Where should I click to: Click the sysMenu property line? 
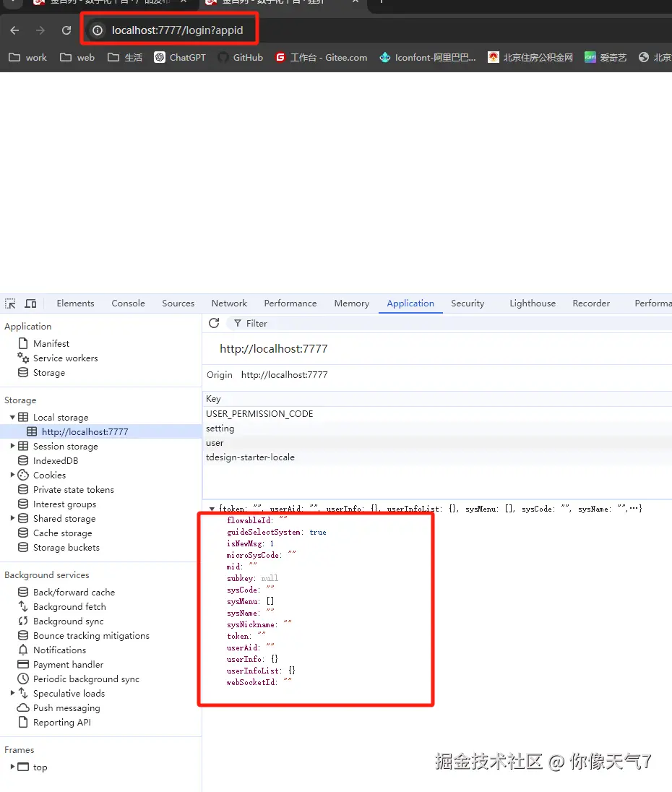[250, 601]
